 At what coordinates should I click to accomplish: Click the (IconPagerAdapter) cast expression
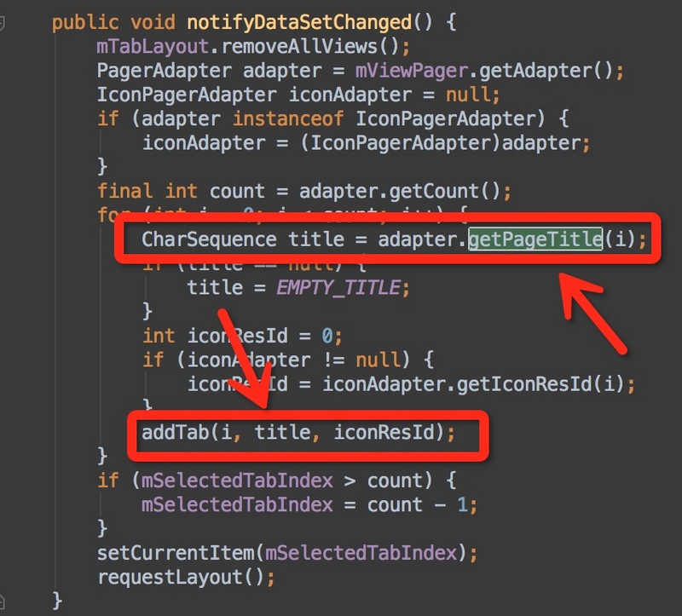(400, 142)
